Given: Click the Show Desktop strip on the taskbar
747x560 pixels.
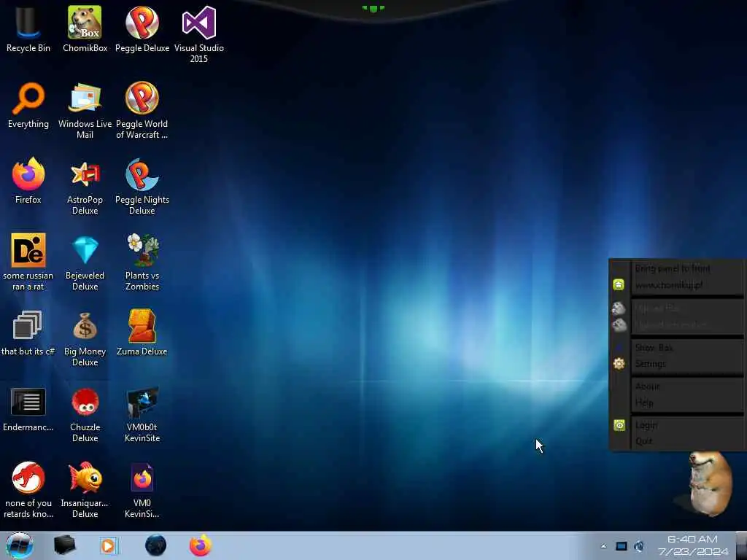Looking at the screenshot, I should (742, 545).
